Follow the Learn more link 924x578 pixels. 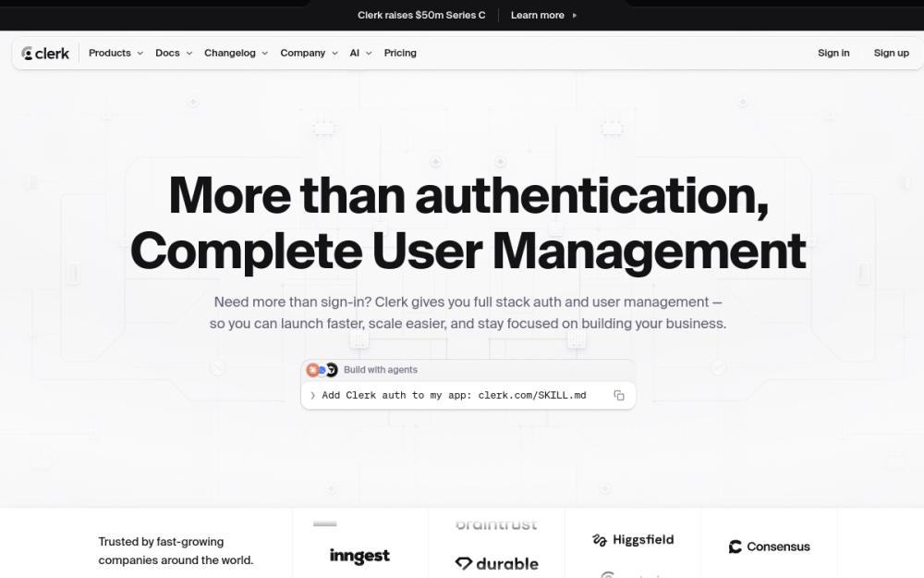point(538,16)
